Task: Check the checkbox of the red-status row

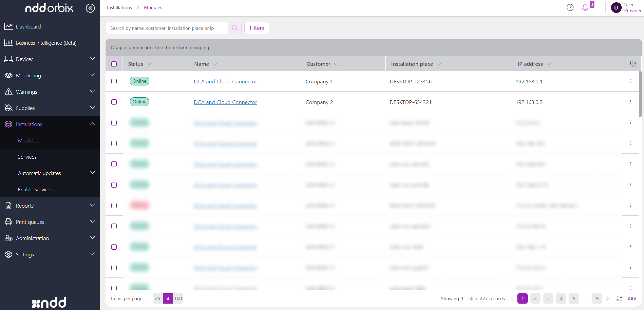Action: (x=114, y=206)
